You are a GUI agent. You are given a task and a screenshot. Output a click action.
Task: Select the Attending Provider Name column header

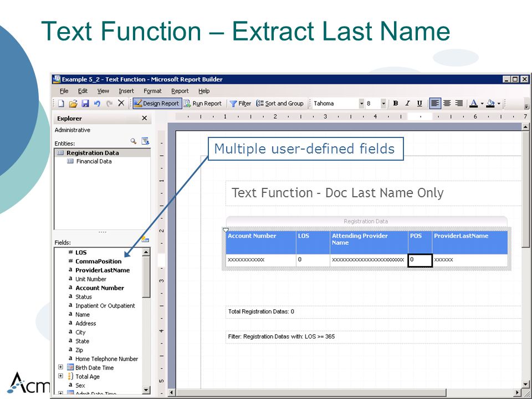(369, 242)
